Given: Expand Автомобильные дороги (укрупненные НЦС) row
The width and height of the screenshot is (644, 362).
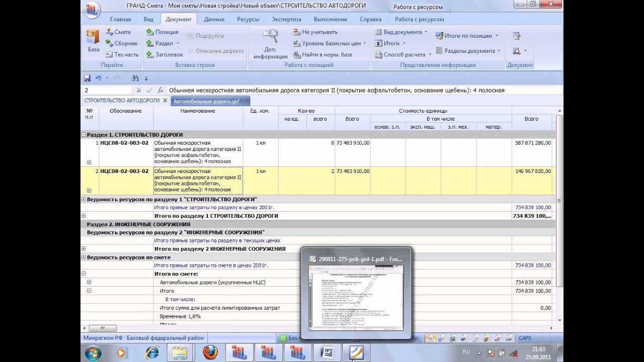Looking at the screenshot, I should (89, 282).
